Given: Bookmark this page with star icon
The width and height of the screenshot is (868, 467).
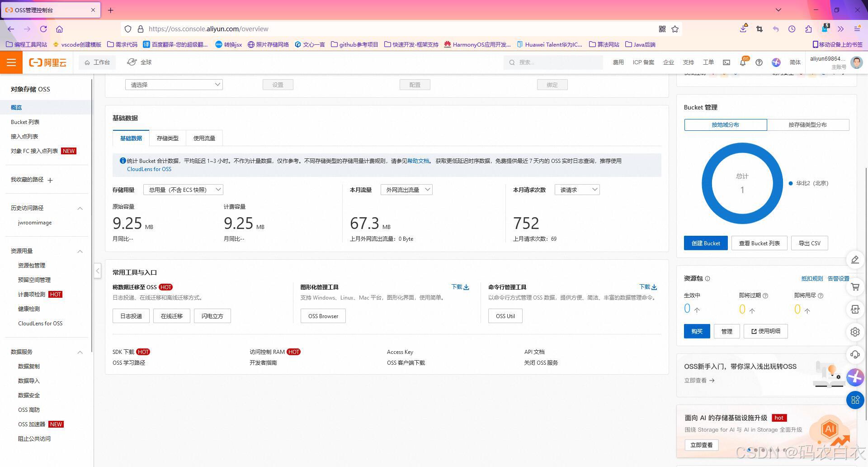Looking at the screenshot, I should pos(675,29).
